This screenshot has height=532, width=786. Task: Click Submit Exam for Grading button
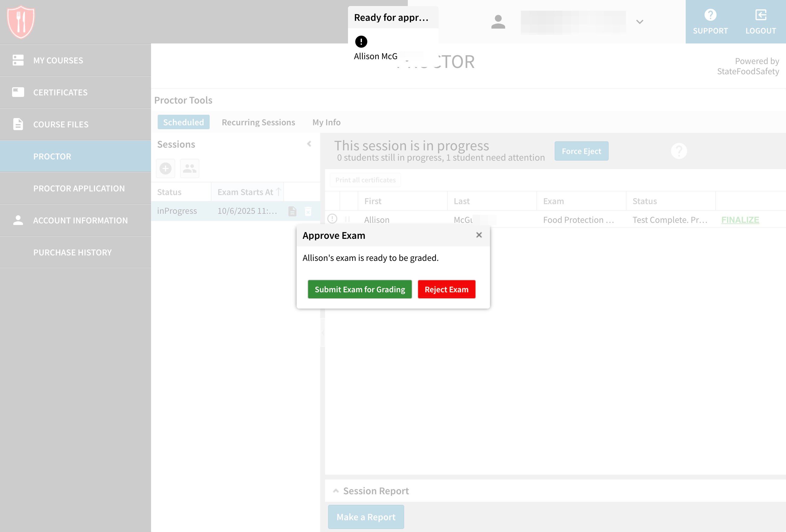tap(359, 289)
